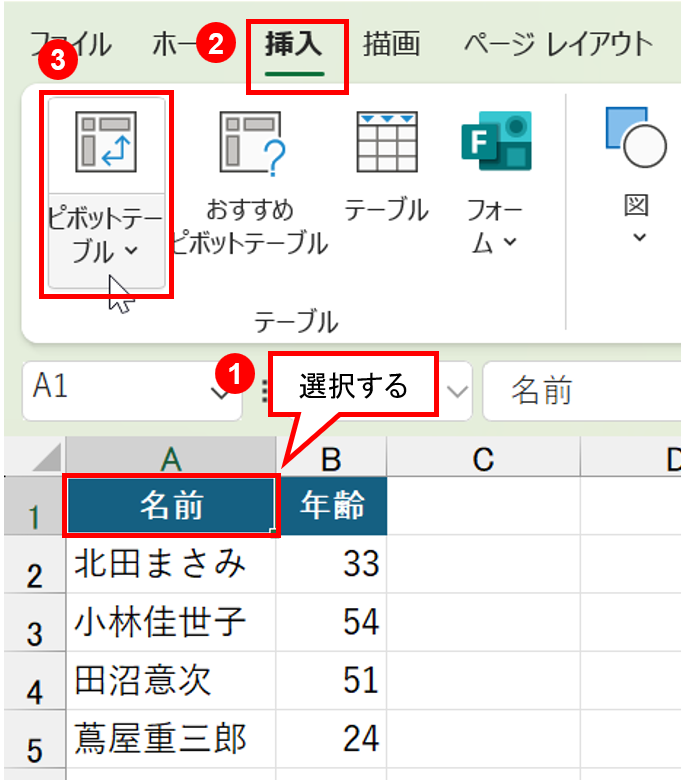Select the age cell 51
Viewport: 684px width, 784px height.
pos(332,680)
